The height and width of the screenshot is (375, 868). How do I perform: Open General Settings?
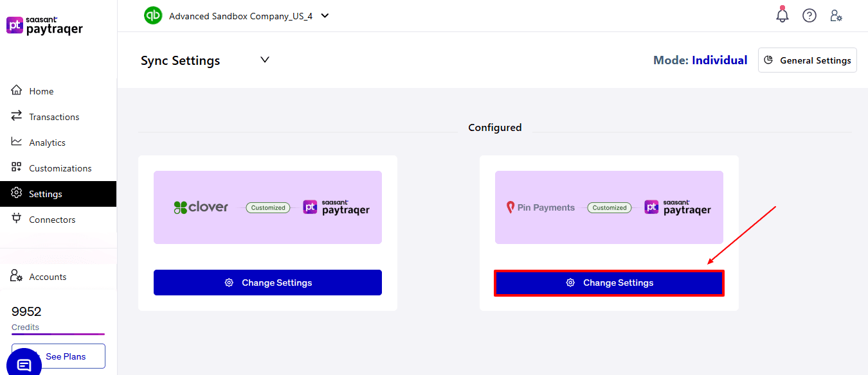[807, 60]
